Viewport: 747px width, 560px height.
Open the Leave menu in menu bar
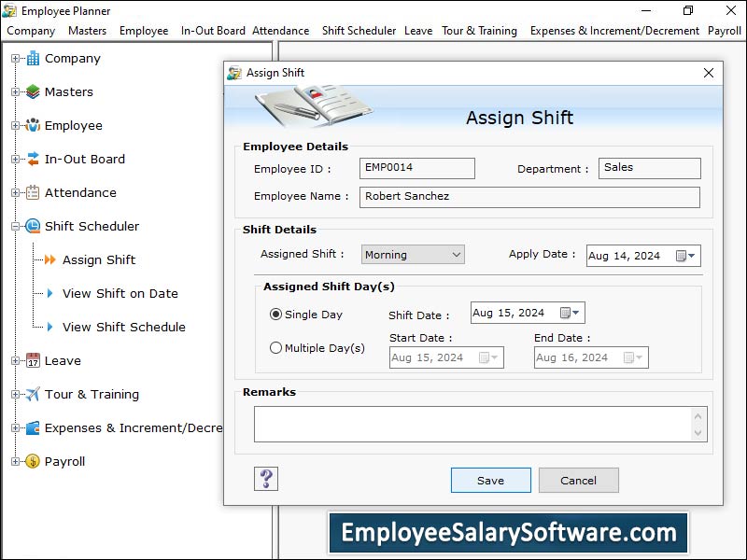[418, 31]
